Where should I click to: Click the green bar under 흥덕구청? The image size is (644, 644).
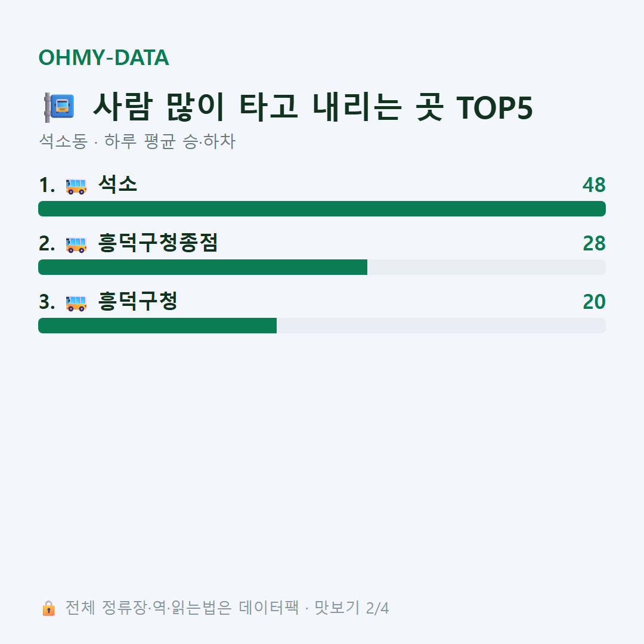click(157, 326)
